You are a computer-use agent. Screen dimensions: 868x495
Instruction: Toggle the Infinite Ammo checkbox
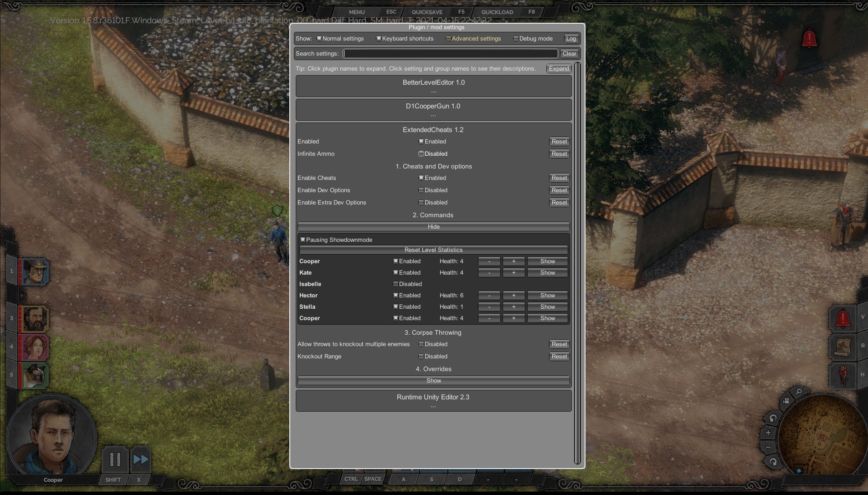[x=421, y=154]
